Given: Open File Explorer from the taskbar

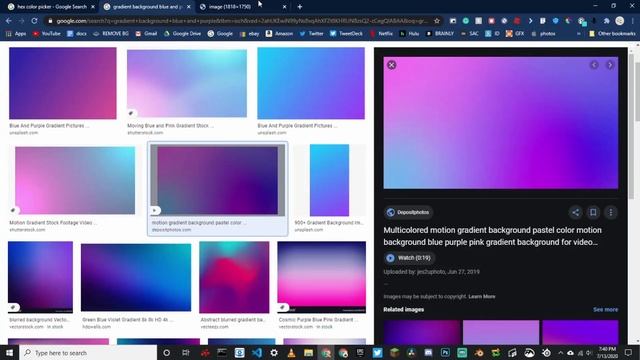Looking at the screenshot, I should point(309,353).
